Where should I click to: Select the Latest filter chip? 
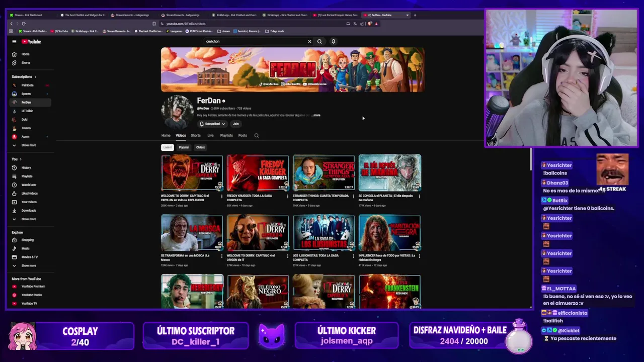tap(168, 147)
